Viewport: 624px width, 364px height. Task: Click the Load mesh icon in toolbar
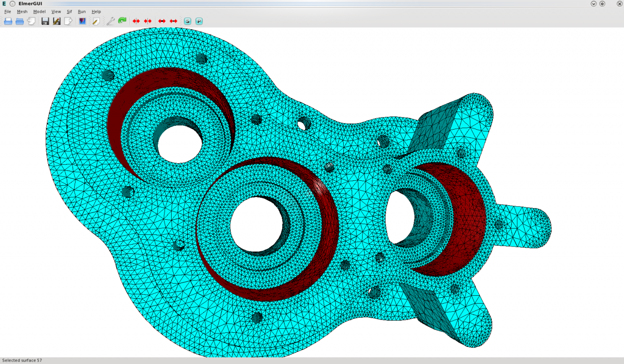19,21
